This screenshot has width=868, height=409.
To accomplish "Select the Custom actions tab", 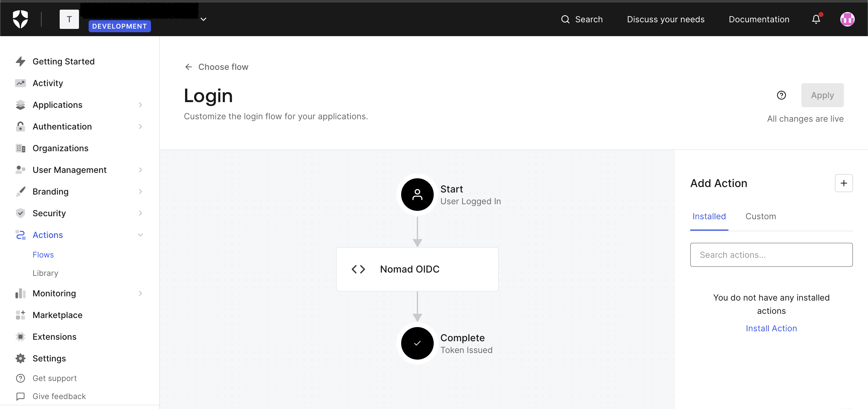I will click(x=761, y=217).
